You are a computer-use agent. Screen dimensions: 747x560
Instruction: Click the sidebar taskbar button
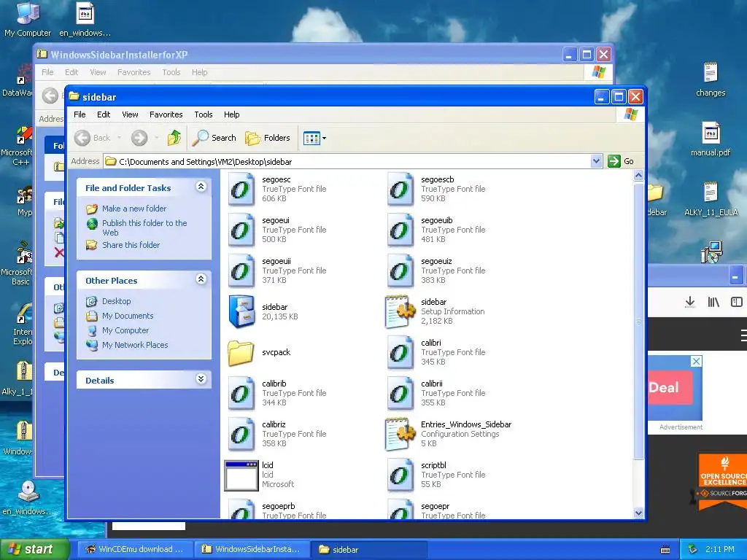(369, 549)
